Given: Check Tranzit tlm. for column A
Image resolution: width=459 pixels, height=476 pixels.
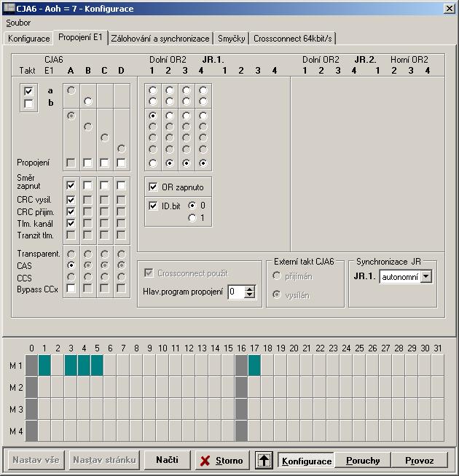Looking at the screenshot, I should [71, 235].
